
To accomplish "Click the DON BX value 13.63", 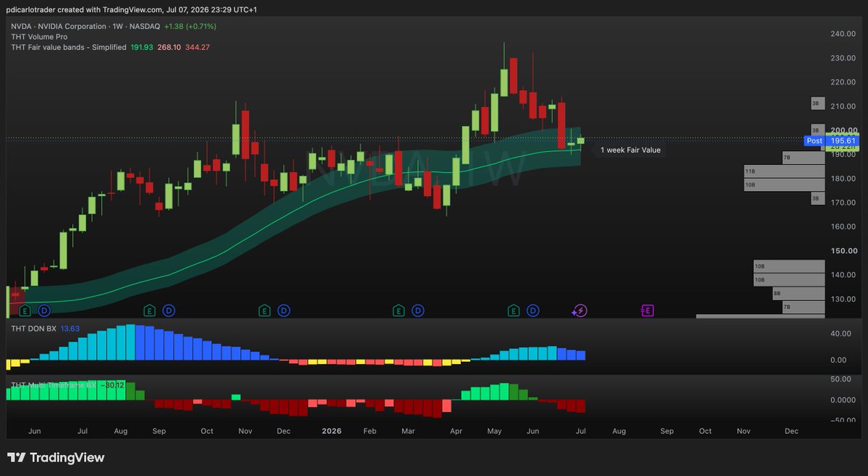I will tap(69, 328).
